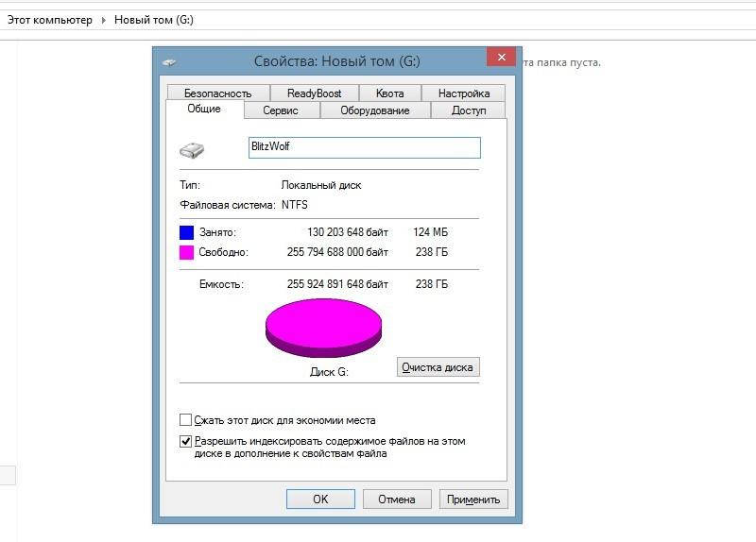Enable the compress this drive checkbox
Viewport: 756px width, 542px height.
point(185,420)
